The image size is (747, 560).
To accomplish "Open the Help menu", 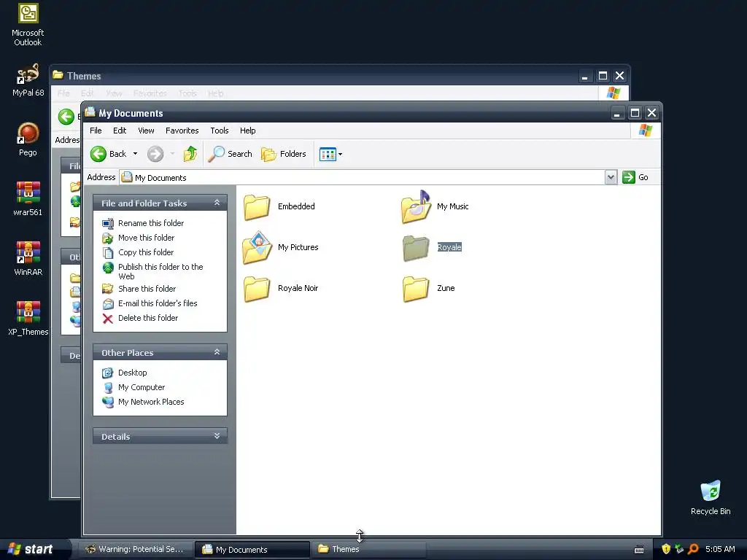I will coord(248,131).
